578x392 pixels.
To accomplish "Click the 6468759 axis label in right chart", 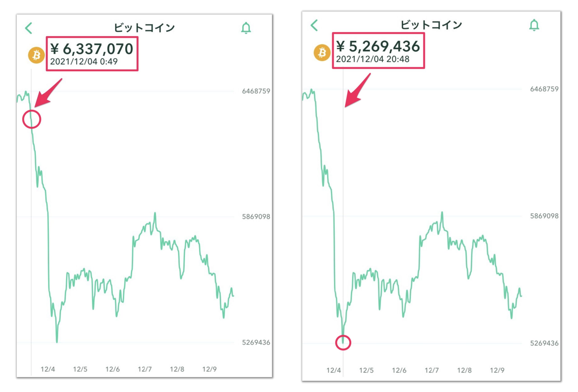I will point(544,89).
